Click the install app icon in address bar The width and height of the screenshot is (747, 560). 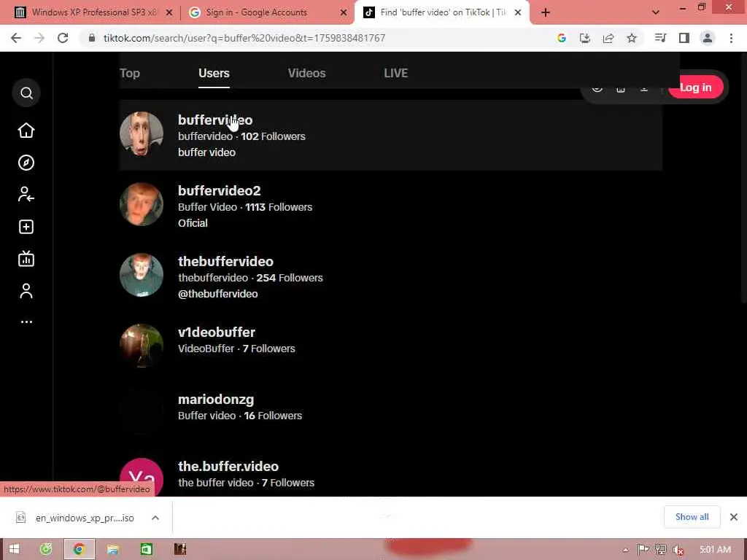coord(584,38)
